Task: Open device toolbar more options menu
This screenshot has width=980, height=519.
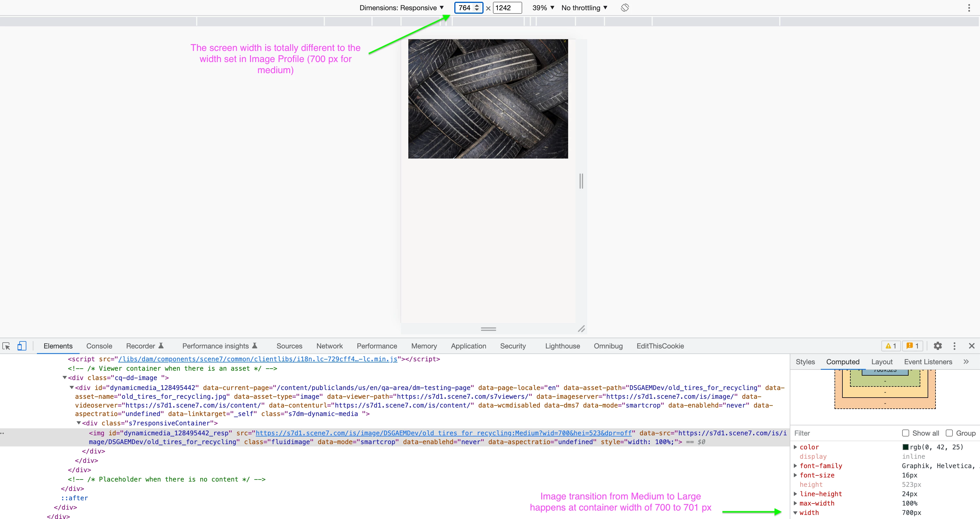Action: coord(969,8)
